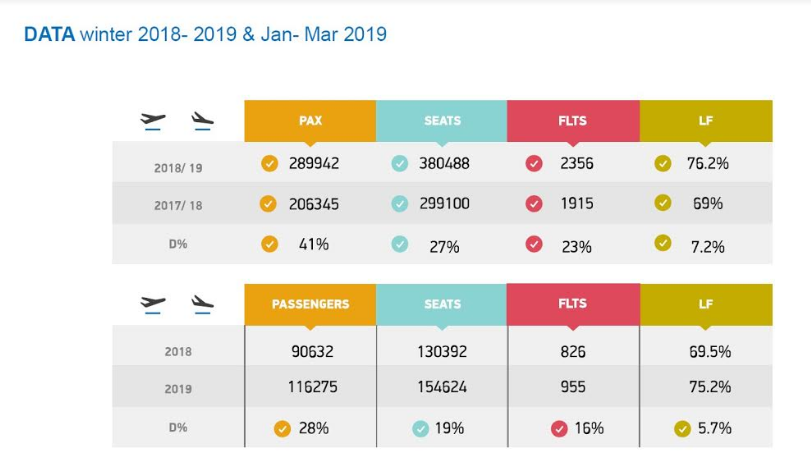Click red checkmark next to 16%
Image resolution: width=811 pixels, height=474 pixels.
pyautogui.click(x=559, y=428)
